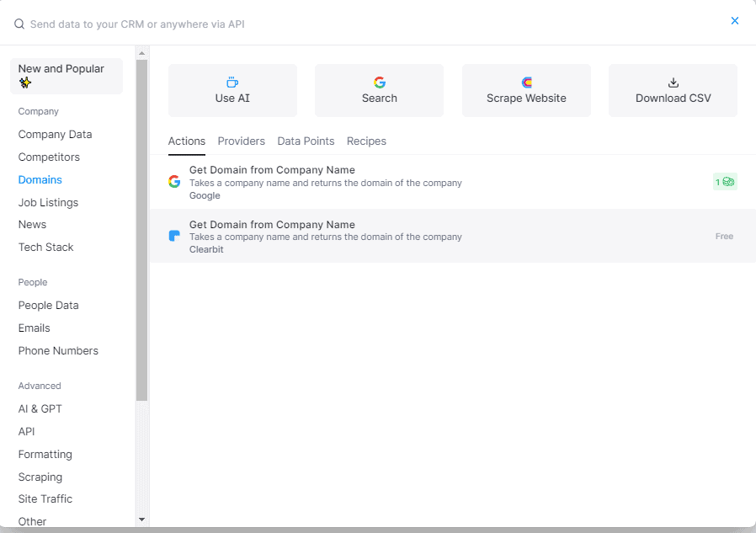
Task: Click the Google icon beside first action
Action: point(174,182)
